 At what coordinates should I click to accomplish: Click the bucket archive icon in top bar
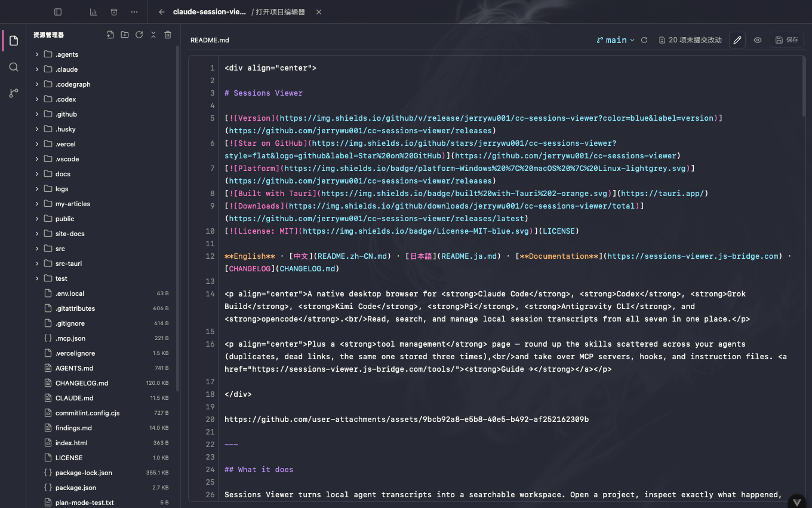coord(114,12)
